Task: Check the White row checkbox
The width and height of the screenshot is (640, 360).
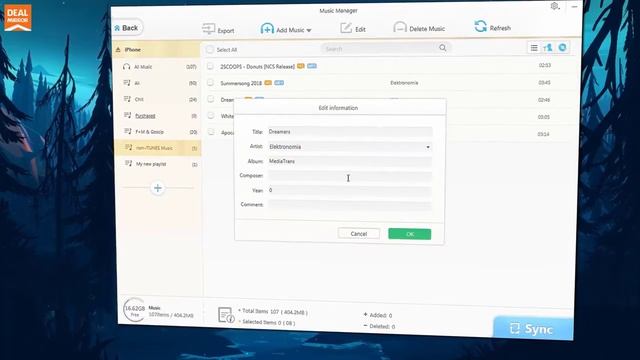Action: tap(211, 116)
